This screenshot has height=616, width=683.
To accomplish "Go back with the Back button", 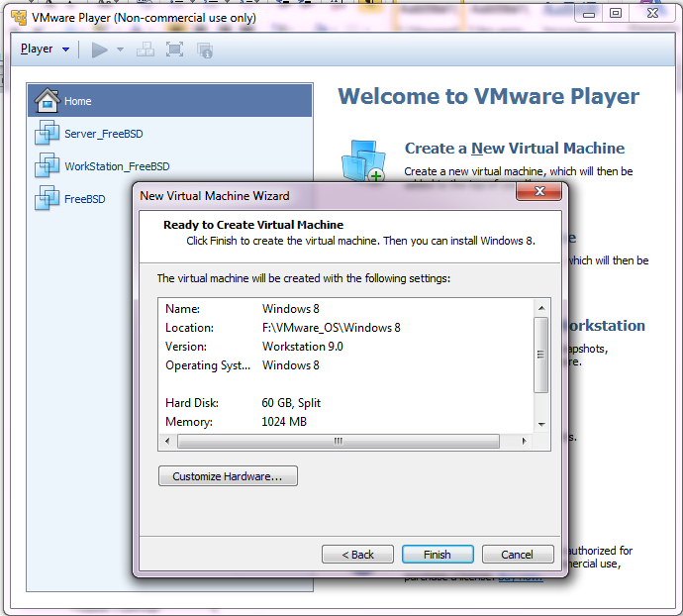I will pyautogui.click(x=357, y=554).
